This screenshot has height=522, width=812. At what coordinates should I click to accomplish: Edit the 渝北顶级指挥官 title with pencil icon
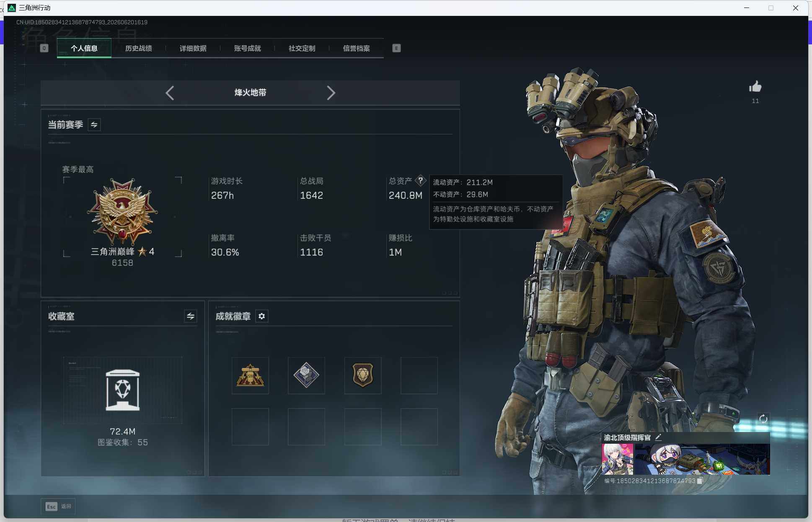click(658, 437)
